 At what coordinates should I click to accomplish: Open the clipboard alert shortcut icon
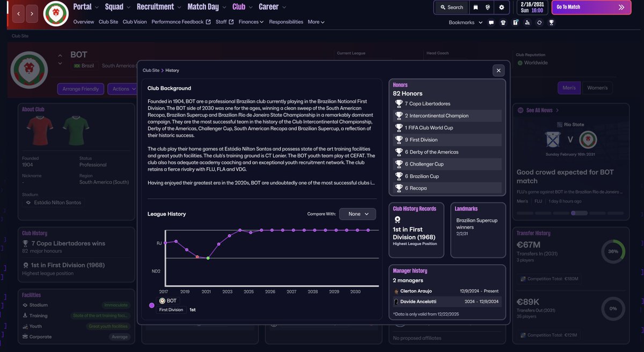pyautogui.click(x=515, y=23)
